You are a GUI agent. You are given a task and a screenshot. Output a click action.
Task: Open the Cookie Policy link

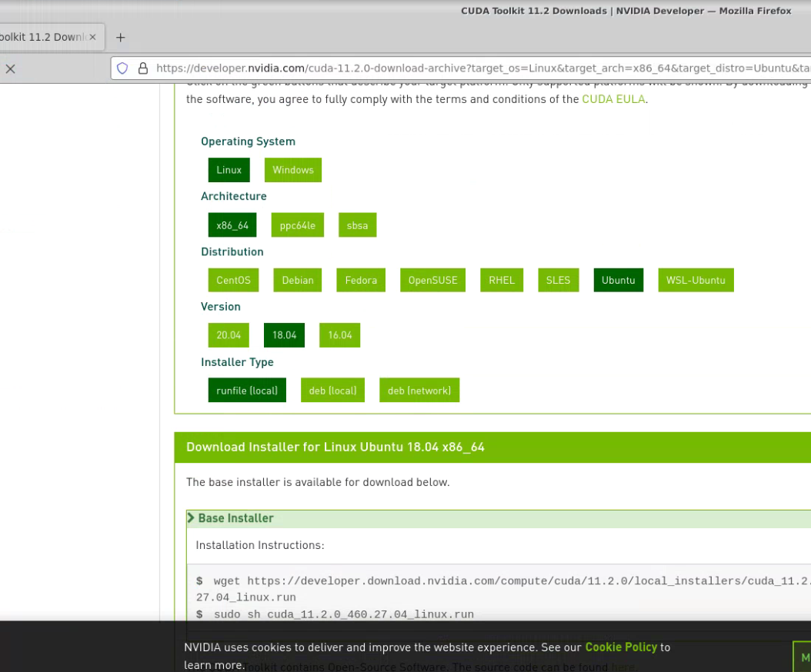(620, 647)
